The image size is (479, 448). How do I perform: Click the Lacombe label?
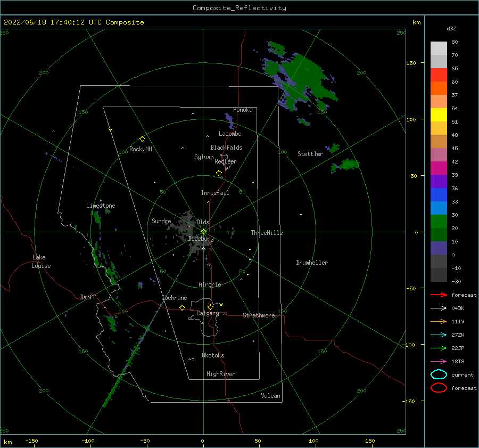[230, 134]
